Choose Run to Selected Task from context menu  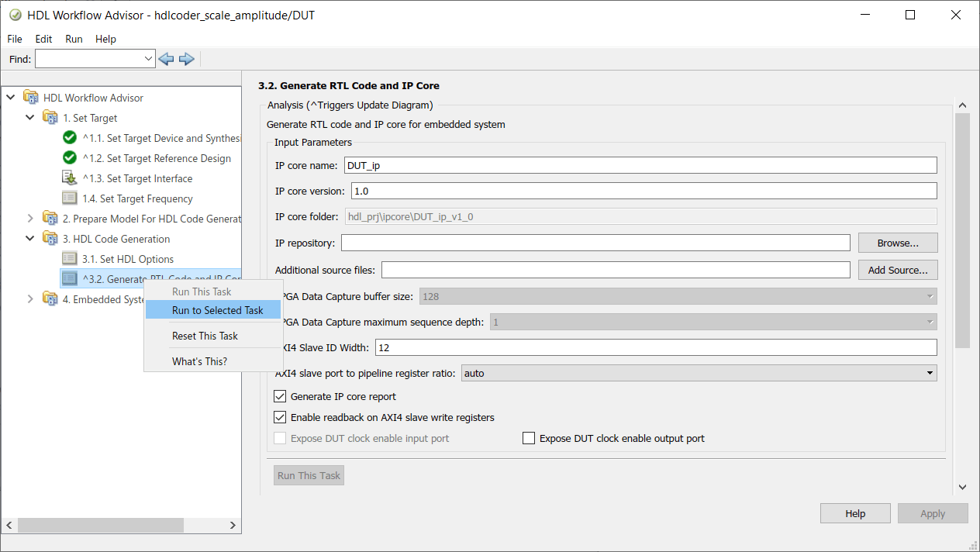(217, 310)
